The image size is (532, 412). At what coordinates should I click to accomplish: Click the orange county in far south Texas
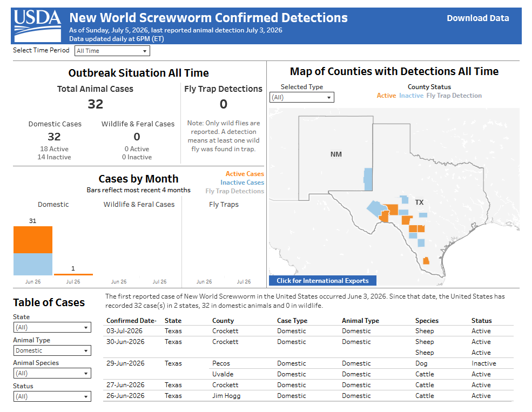coord(426,261)
